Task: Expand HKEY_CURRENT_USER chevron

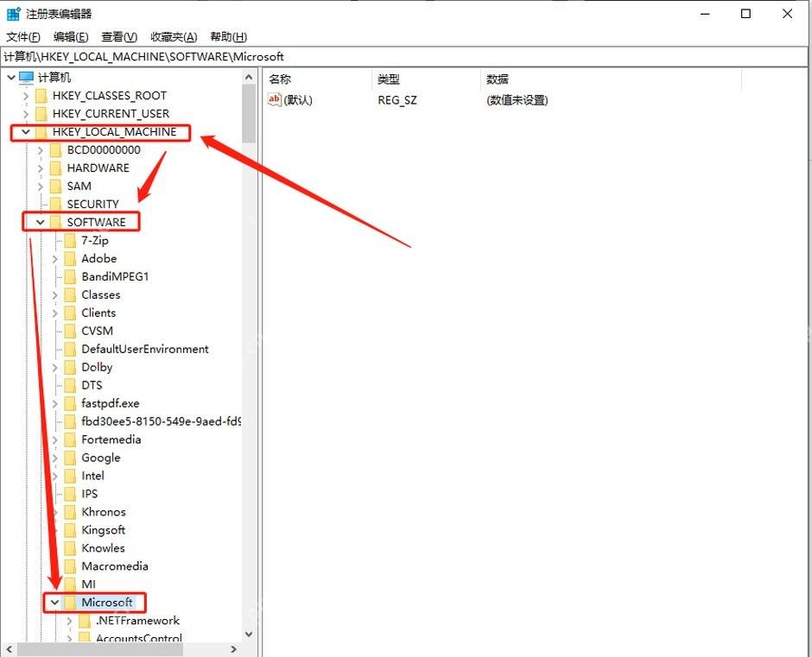Action: [26, 114]
